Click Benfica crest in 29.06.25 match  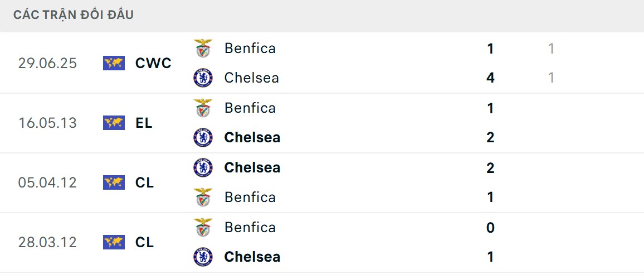click(x=203, y=49)
